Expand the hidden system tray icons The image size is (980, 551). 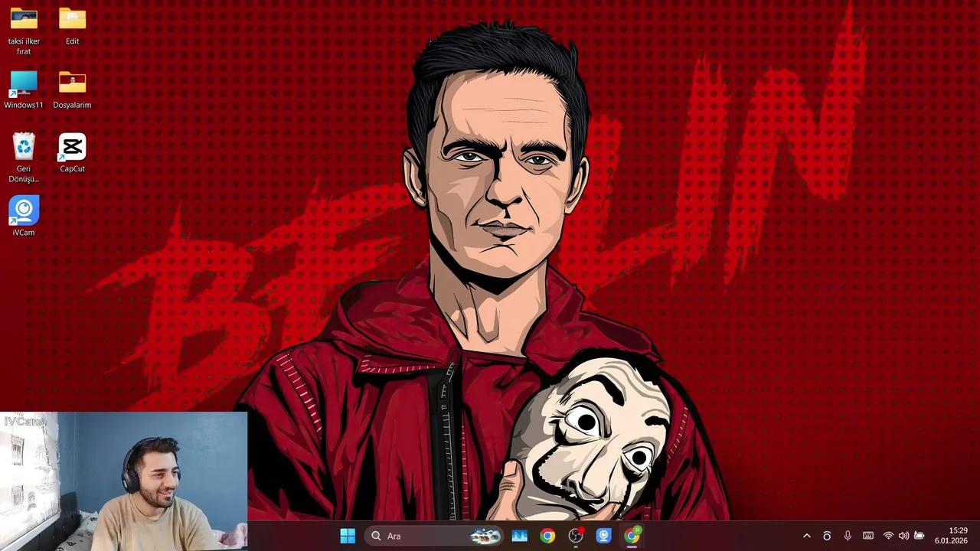coord(806,536)
